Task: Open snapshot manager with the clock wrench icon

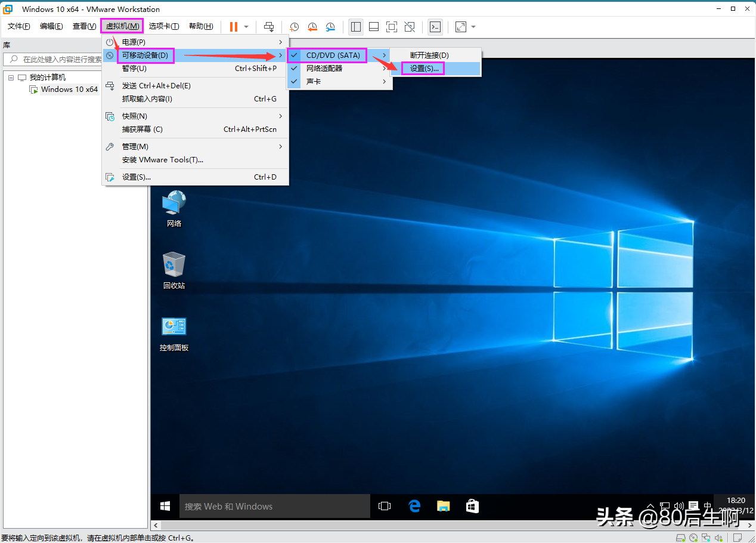Action: pos(330,27)
